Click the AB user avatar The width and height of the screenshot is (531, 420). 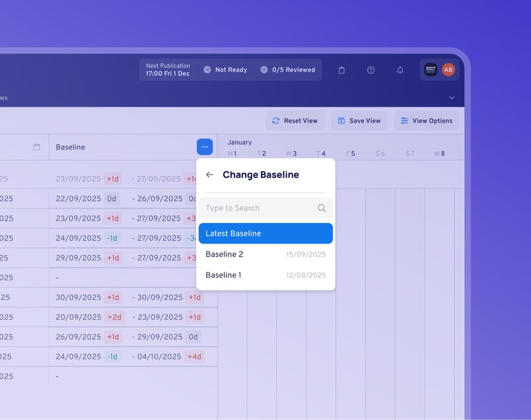click(449, 70)
